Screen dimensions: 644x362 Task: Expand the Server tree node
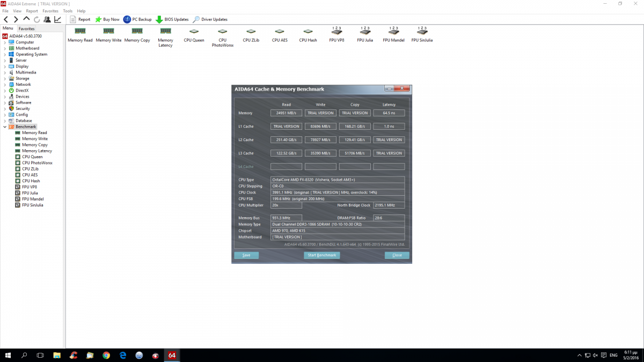[5, 61]
